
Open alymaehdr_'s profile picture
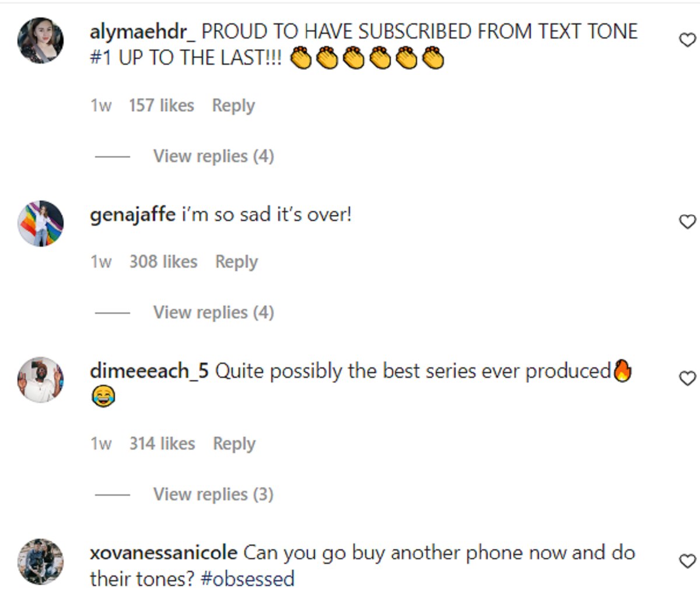point(40,40)
